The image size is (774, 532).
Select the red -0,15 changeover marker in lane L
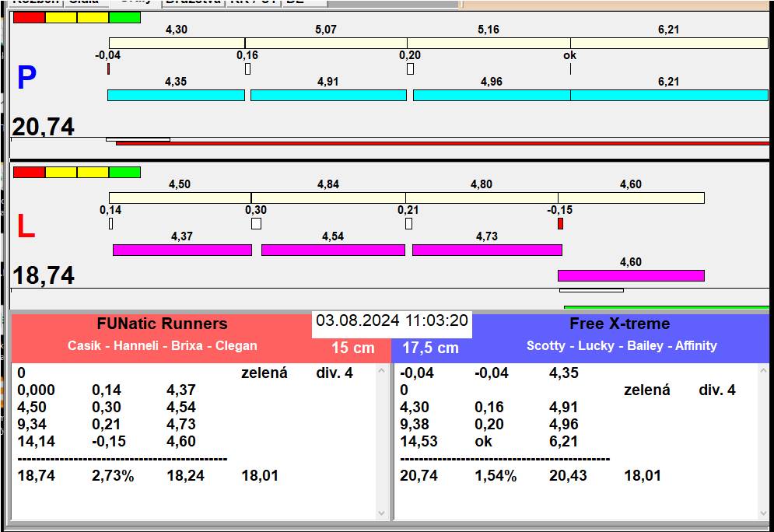(560, 224)
